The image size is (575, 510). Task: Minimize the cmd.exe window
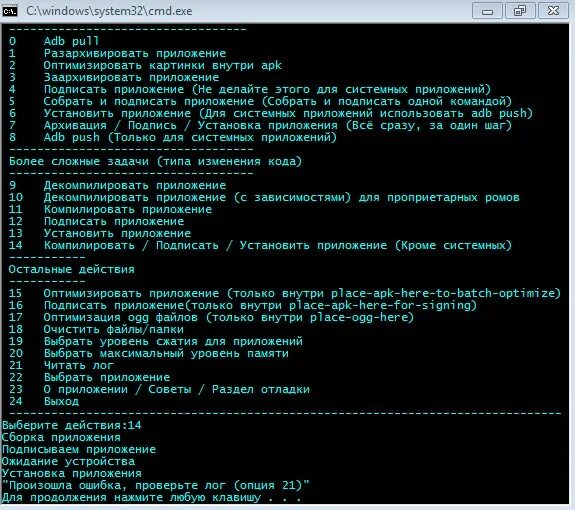click(487, 11)
